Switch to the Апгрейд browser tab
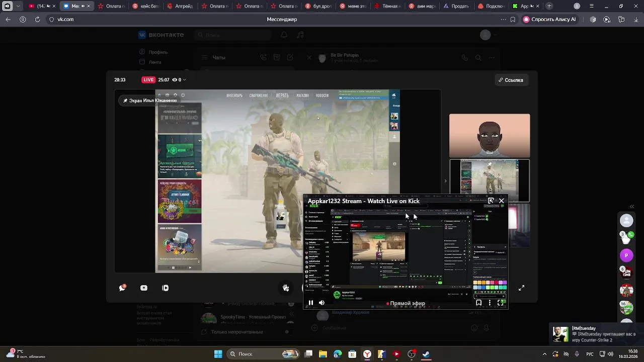This screenshot has width=644, height=362. [181, 6]
